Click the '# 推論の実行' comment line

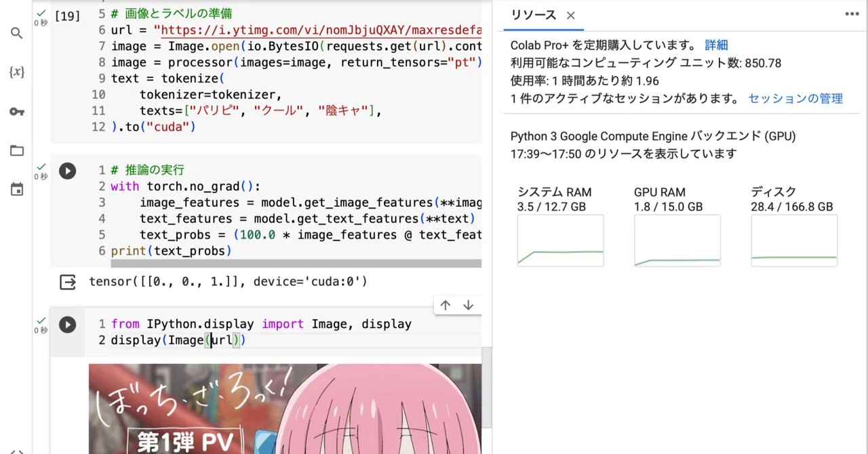(x=147, y=170)
